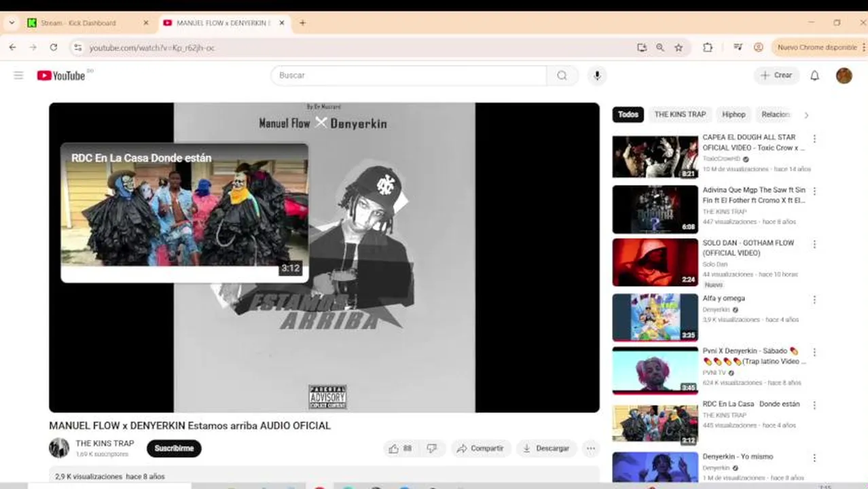
Task: Close the Kick Dashboard tab
Action: click(145, 22)
